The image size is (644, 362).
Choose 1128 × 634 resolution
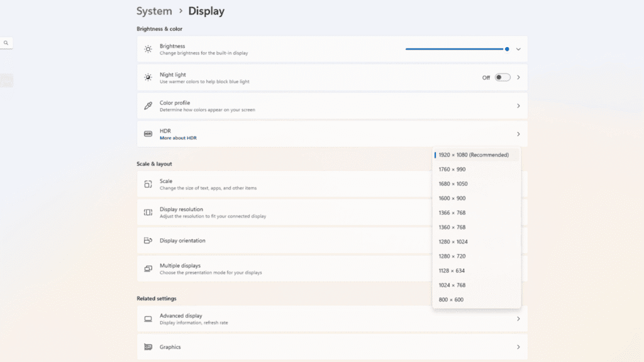coord(477,270)
